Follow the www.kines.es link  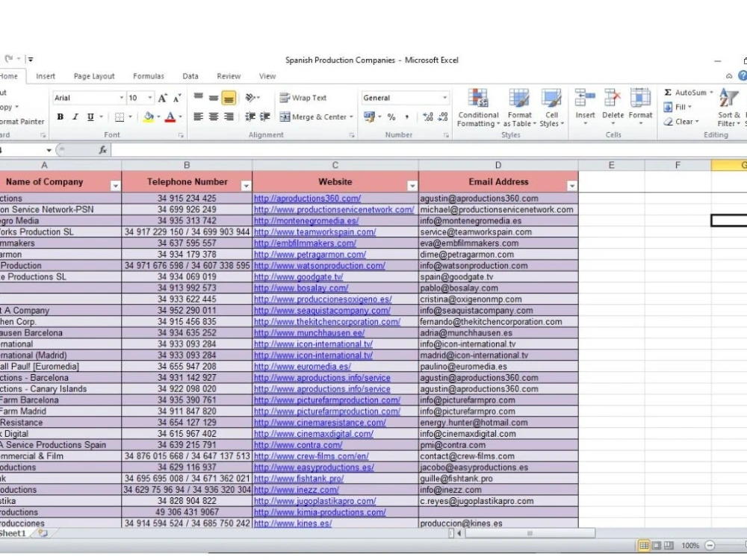[293, 523]
